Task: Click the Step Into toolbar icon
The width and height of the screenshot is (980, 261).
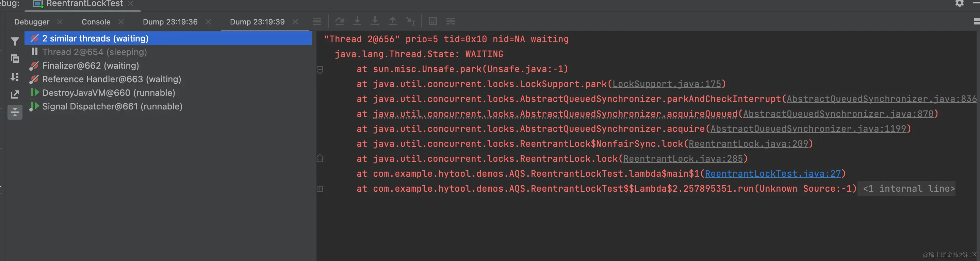Action: pyautogui.click(x=357, y=21)
